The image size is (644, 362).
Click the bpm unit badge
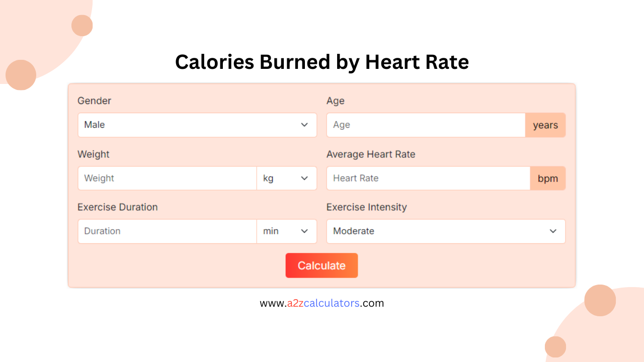(x=548, y=178)
